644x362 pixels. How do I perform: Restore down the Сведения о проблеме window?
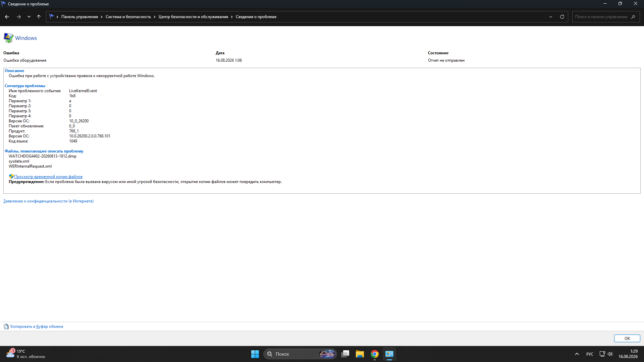pos(620,4)
